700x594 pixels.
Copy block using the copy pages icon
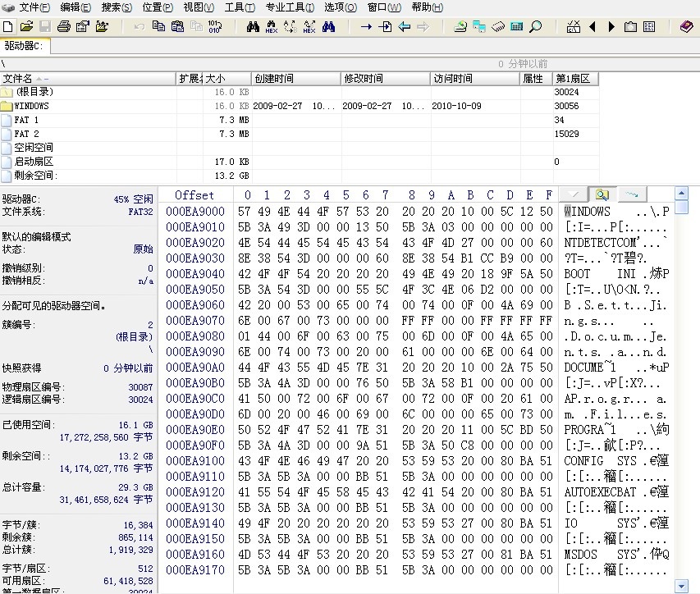158,27
